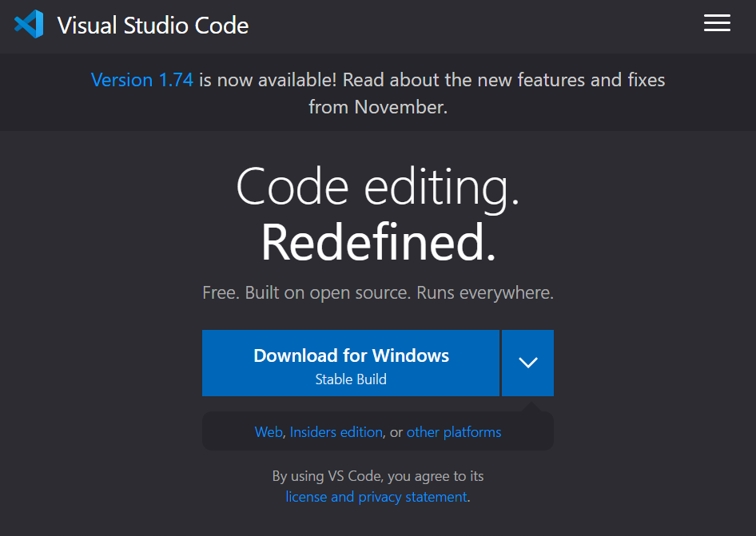Viewport: 756px width, 536px height.
Task: Open the Version 1.74 release notes link
Action: click(x=141, y=80)
